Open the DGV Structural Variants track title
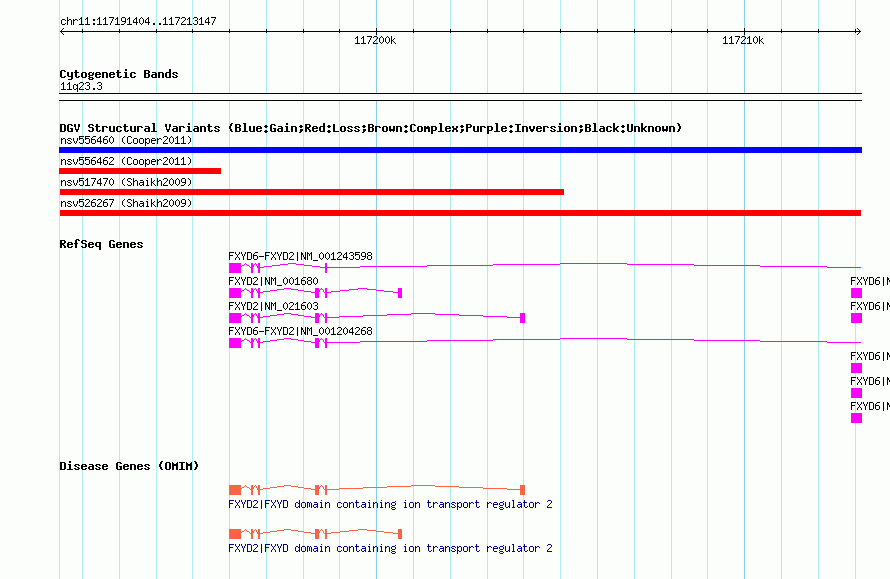Image resolution: width=890 pixels, height=579 pixels. [370, 128]
